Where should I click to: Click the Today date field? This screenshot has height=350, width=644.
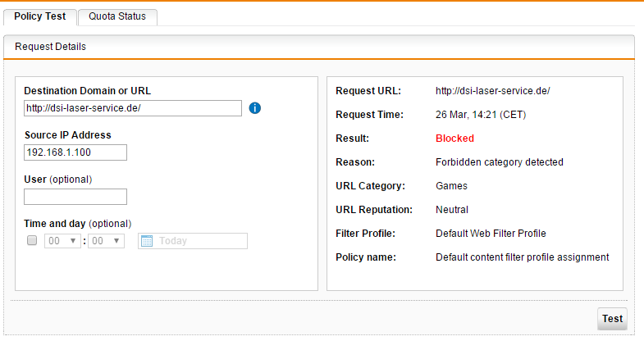[x=193, y=241]
